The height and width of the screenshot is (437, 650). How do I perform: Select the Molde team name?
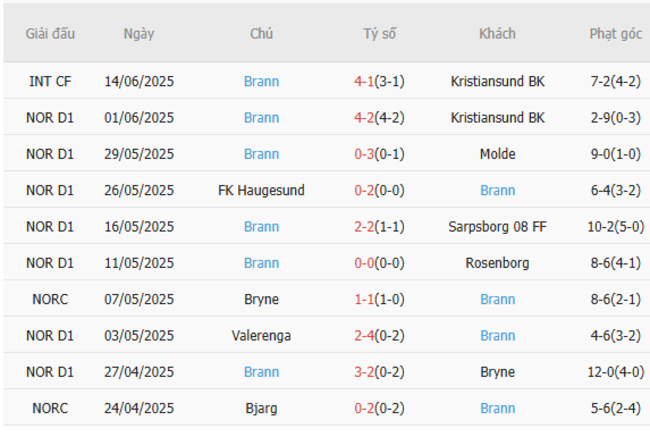497,154
